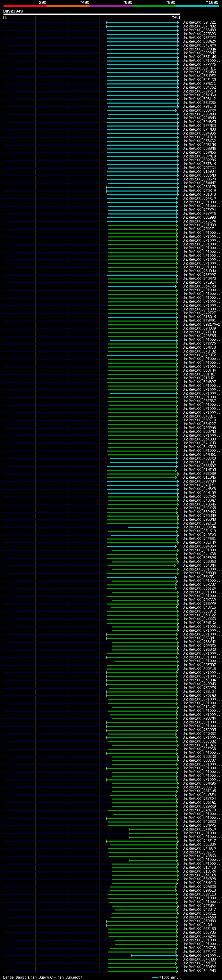Select hit UniRef100_A8E089
Viewport: 222px width, 980px height.
(199, 473)
